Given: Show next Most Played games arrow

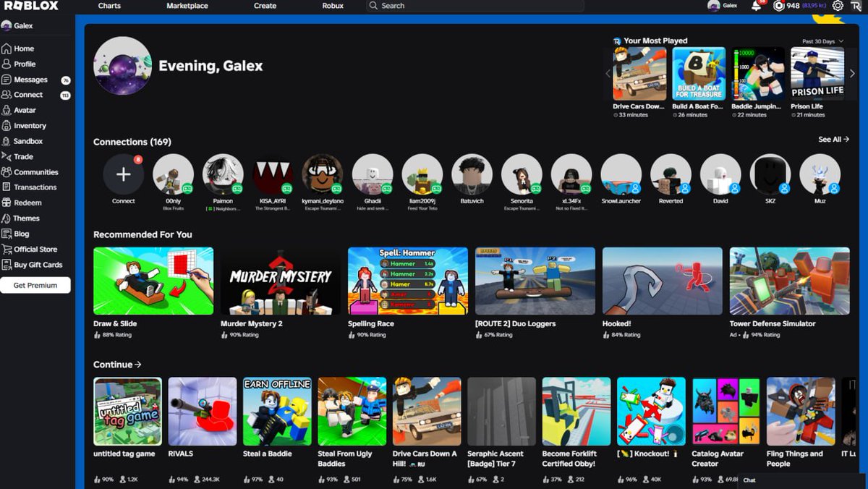Looking at the screenshot, I should pyautogui.click(x=852, y=74).
